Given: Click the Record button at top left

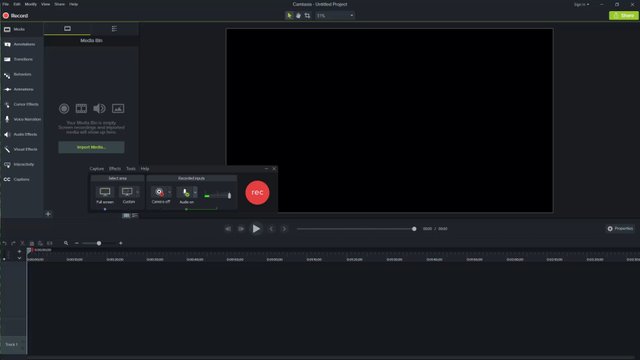Looking at the screenshot, I should click(x=16, y=16).
